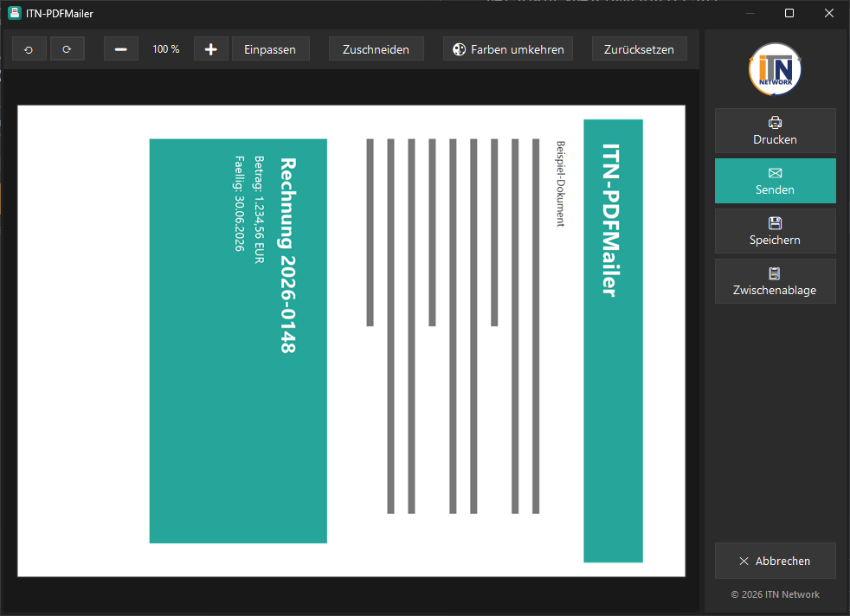
Task: Rotate the document clockwise
Action: pos(68,49)
